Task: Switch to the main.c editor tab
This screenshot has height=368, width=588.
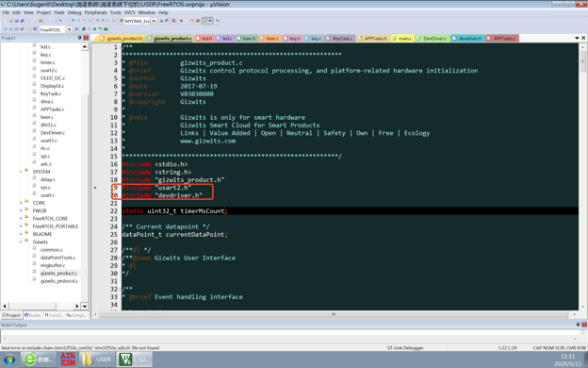Action: tap(402, 39)
